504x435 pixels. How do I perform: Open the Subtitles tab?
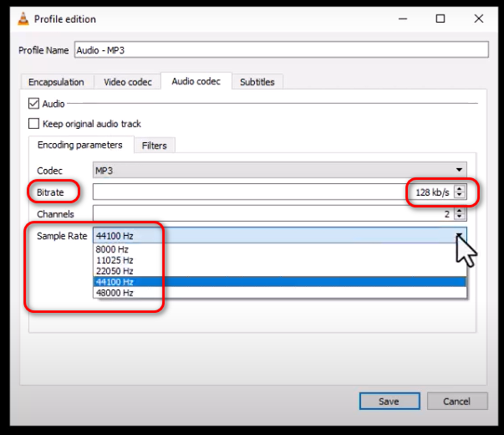tap(257, 82)
